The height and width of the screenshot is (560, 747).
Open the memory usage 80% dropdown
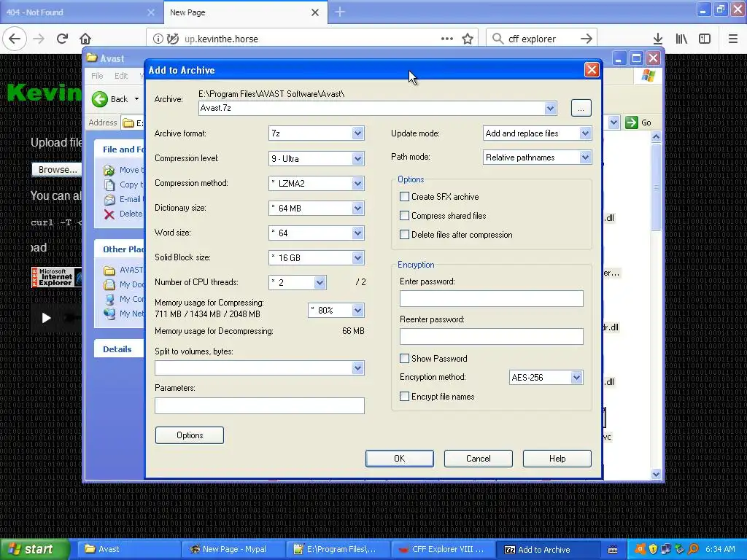tap(357, 311)
